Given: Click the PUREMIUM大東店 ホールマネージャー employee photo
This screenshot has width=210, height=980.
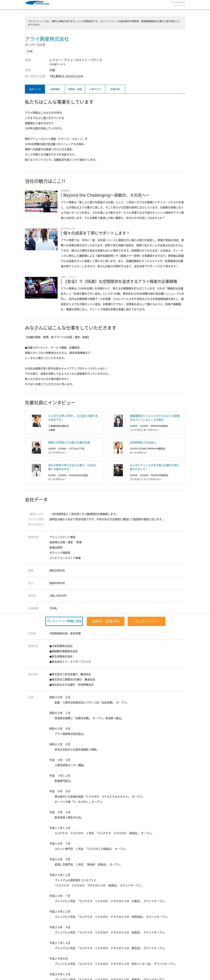Looking at the screenshot, I should click(x=37, y=470).
